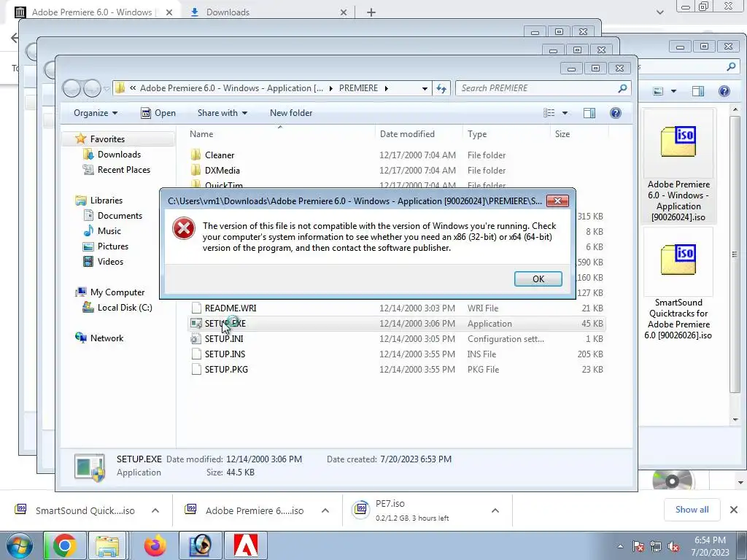Open the Windows Start menu
This screenshot has height=560, width=747.
click(x=19, y=545)
